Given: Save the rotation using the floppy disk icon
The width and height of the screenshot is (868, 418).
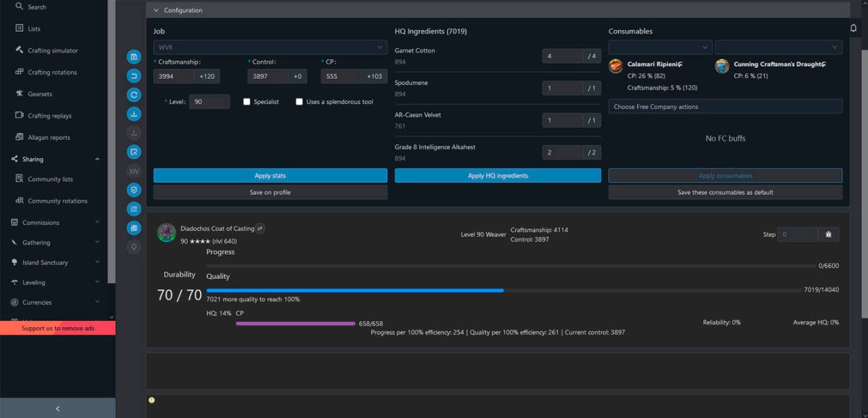Looking at the screenshot, I should point(134,56).
